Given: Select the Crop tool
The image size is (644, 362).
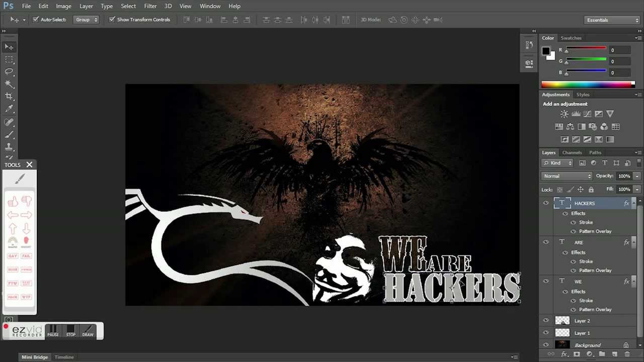Looking at the screenshot, I should pos(9,96).
